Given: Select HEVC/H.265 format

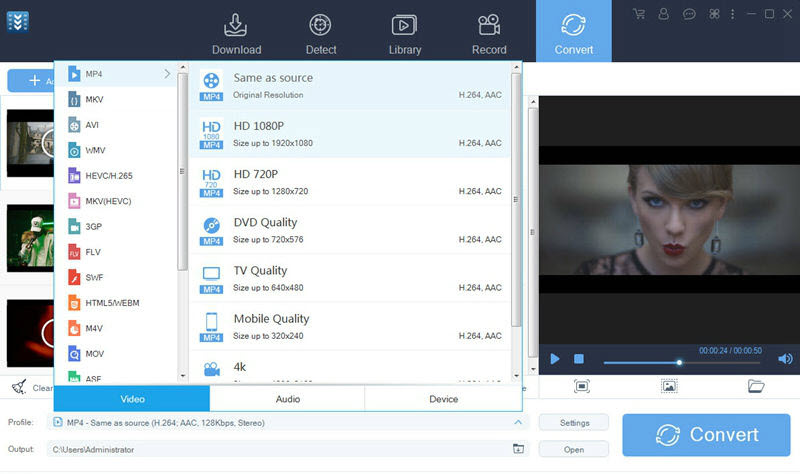Looking at the screenshot, I should pos(115,176).
